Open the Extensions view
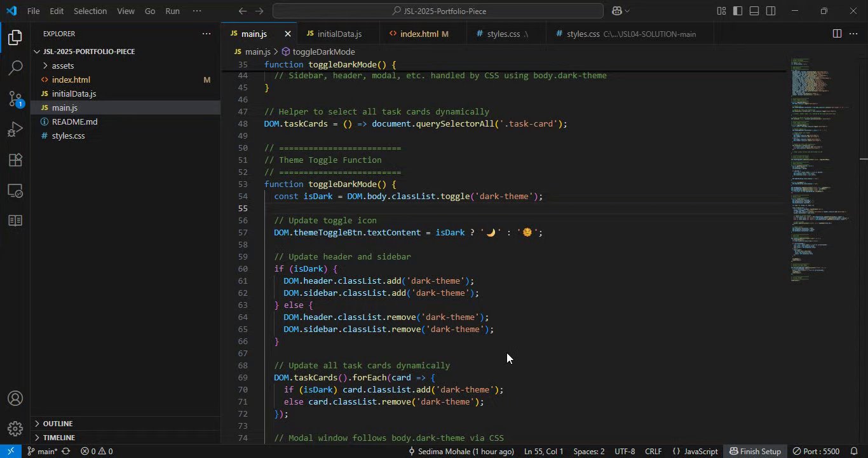The width and height of the screenshot is (868, 458). (15, 160)
